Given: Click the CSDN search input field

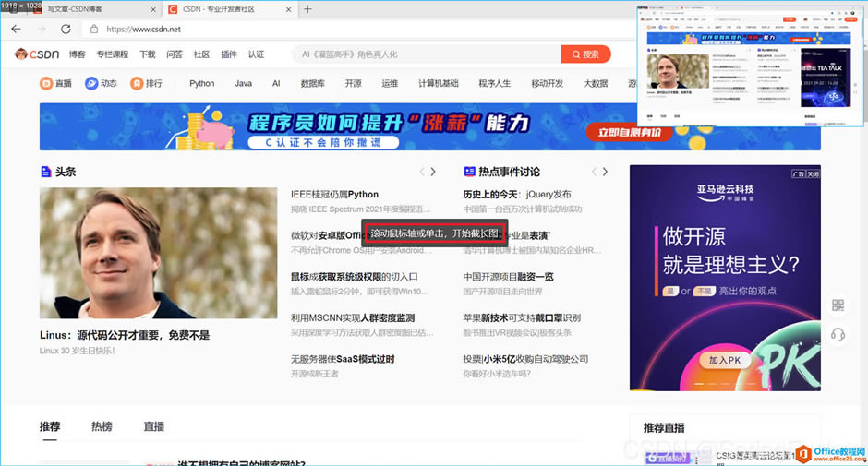Looking at the screenshot, I should click(x=427, y=54).
